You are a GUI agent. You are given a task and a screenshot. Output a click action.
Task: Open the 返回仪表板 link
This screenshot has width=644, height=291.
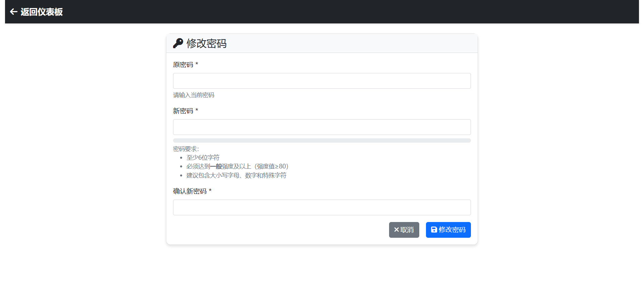click(37, 12)
